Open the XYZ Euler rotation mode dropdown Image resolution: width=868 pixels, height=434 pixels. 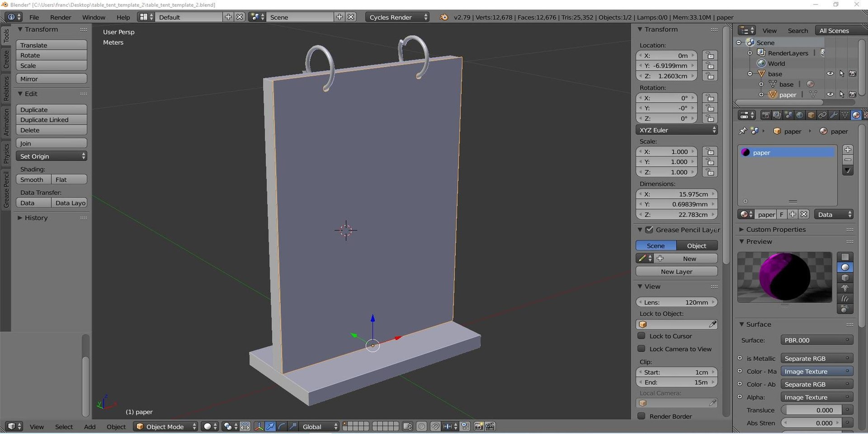click(676, 130)
